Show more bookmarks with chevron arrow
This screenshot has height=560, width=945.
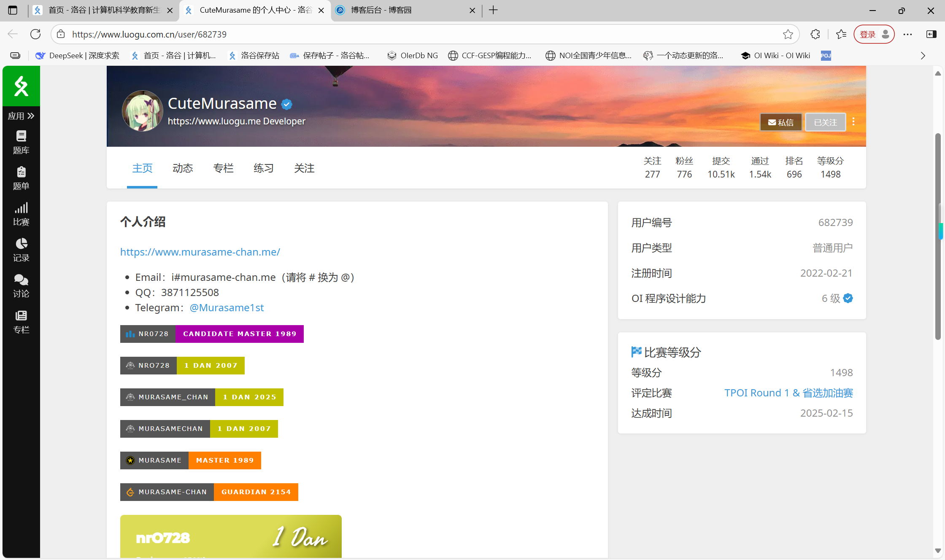(x=923, y=56)
